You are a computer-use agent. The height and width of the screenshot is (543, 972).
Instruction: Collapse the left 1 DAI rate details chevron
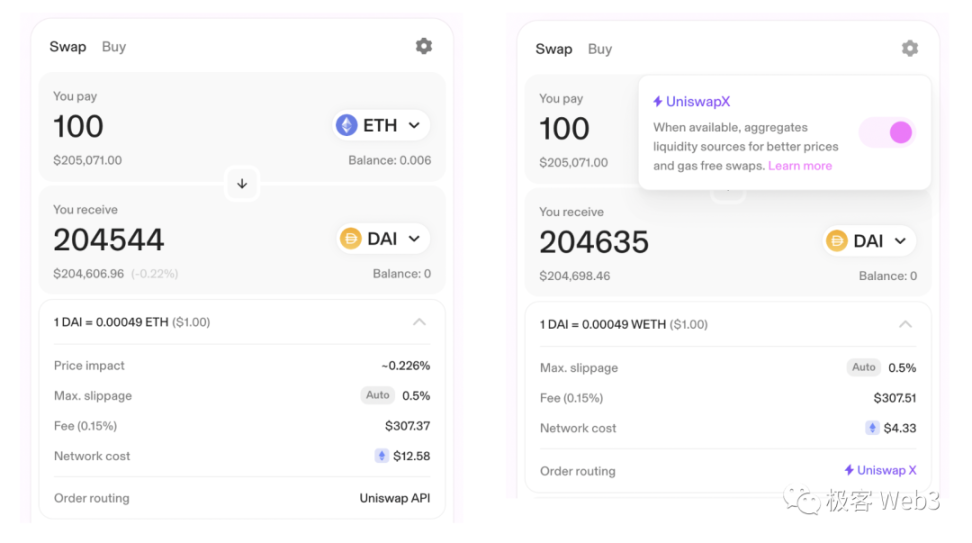point(419,322)
